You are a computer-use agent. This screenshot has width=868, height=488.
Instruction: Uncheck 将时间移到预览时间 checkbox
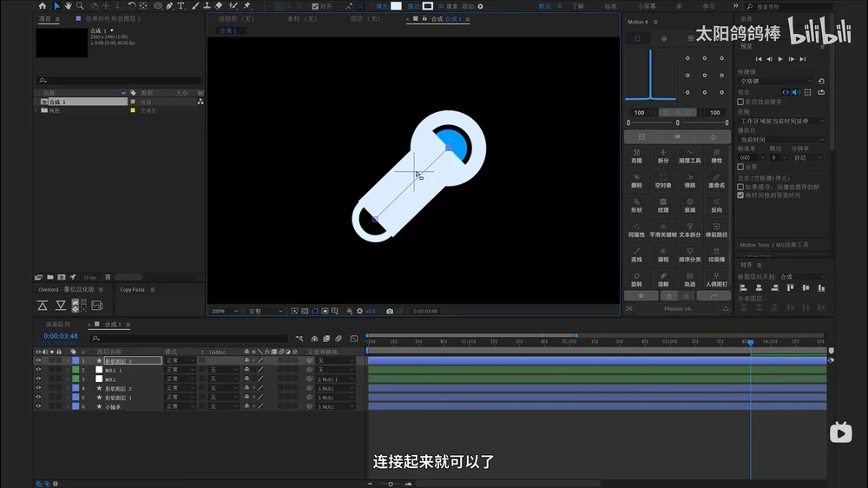[740, 195]
